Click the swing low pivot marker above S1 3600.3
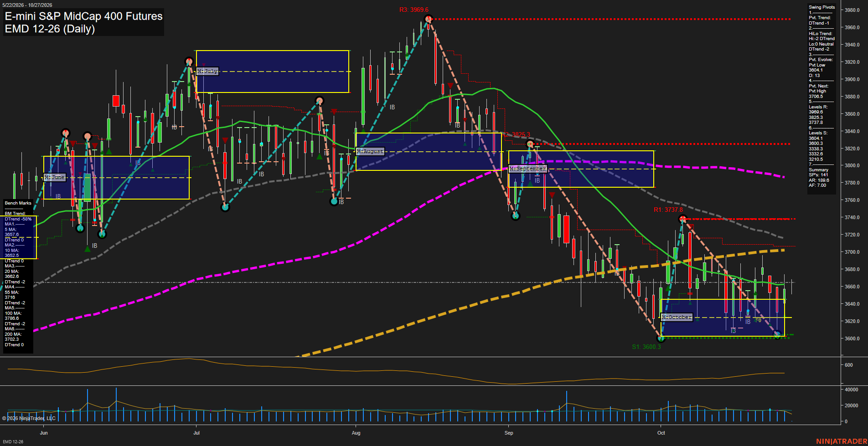Viewport: 868px width, 446px height. (x=661, y=338)
